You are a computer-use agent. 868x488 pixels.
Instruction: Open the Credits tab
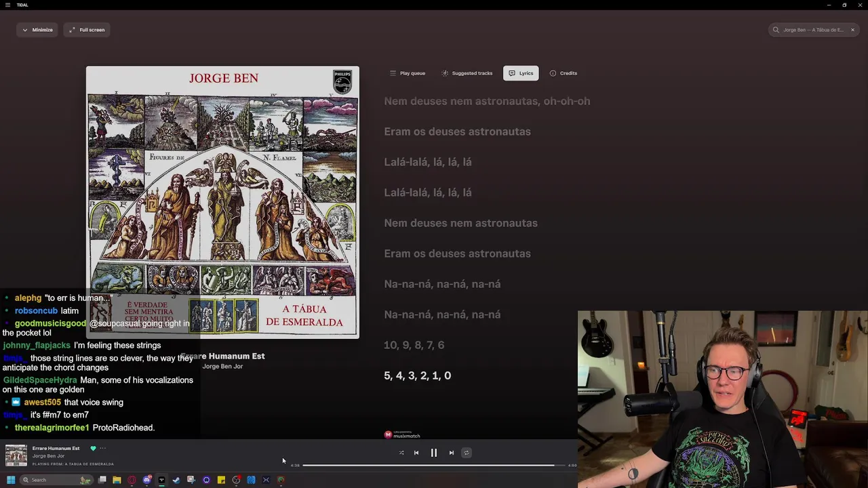click(x=564, y=73)
